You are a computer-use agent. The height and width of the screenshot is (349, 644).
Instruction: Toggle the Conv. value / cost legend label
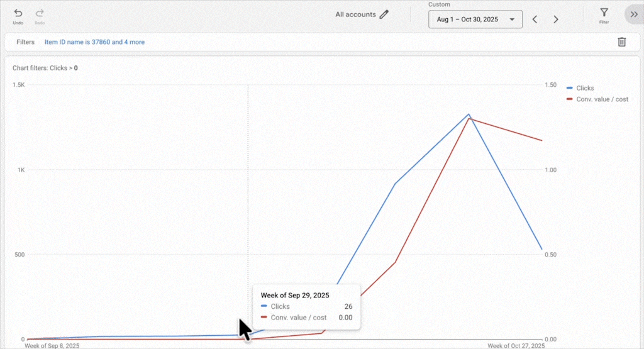point(602,99)
